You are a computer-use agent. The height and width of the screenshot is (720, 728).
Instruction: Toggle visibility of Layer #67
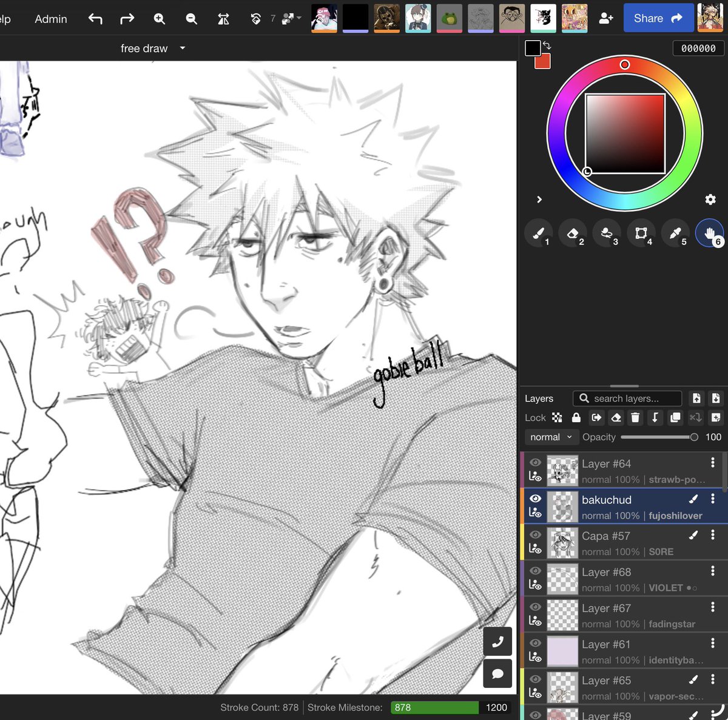click(535, 607)
